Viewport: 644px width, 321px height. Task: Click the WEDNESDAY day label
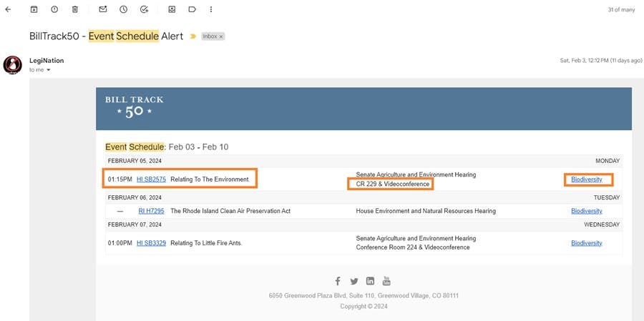point(602,224)
